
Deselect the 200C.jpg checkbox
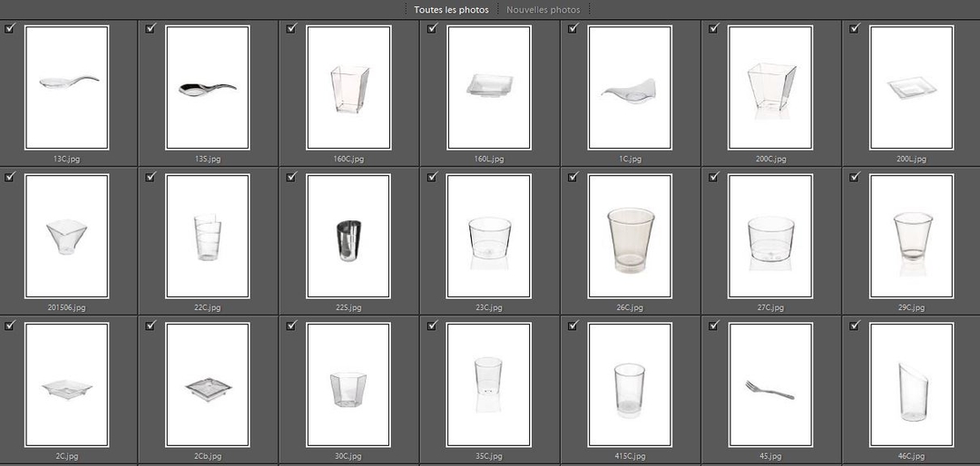[714, 28]
